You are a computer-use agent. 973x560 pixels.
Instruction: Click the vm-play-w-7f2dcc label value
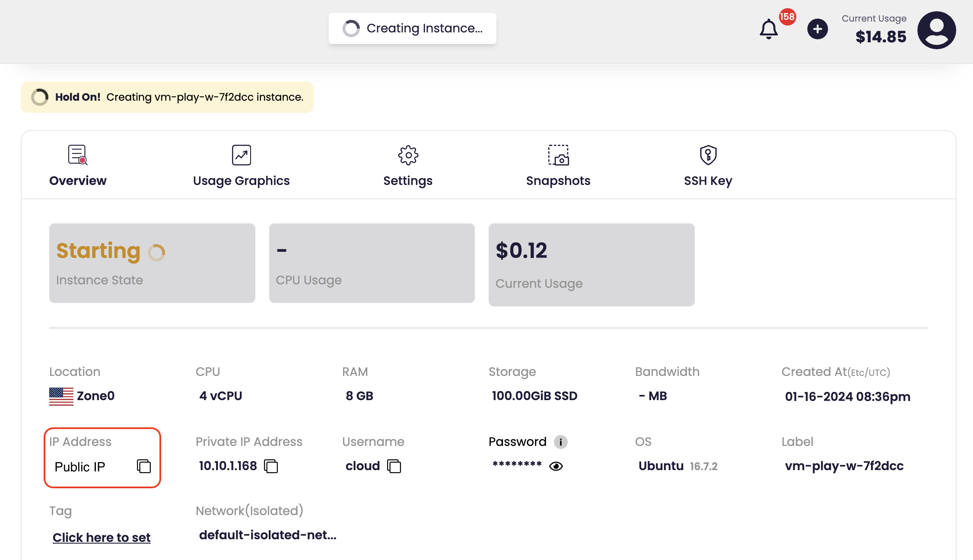[x=844, y=466]
